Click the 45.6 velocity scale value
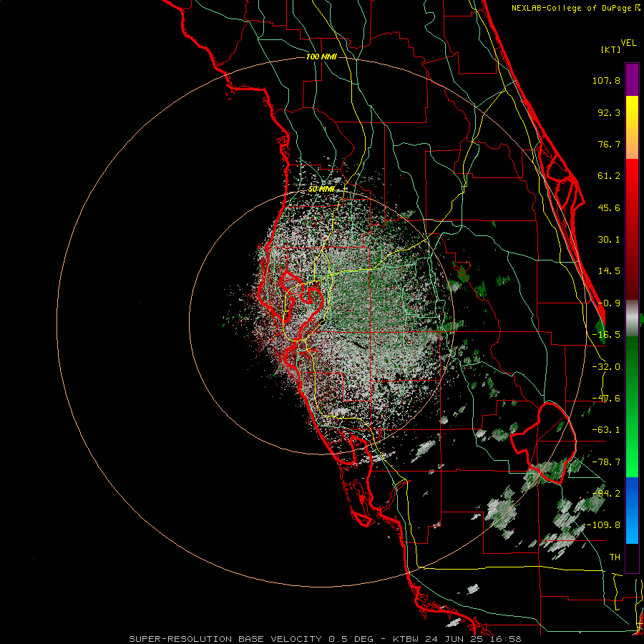This screenshot has width=644, height=644. 609,208
